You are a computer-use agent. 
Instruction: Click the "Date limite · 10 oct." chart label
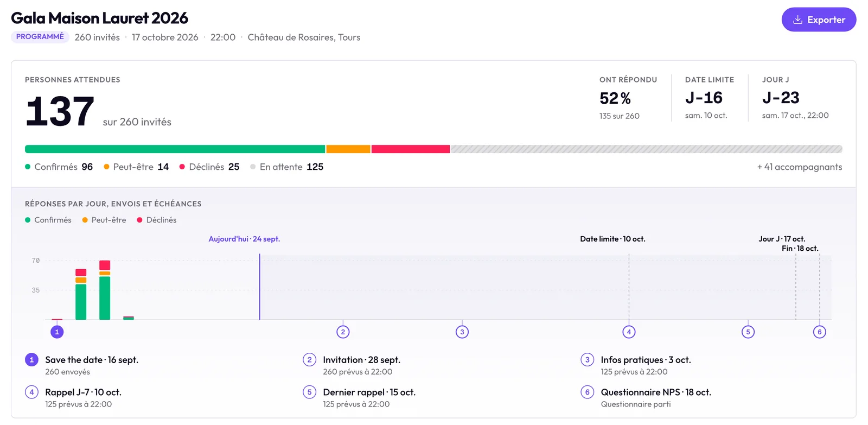click(612, 239)
